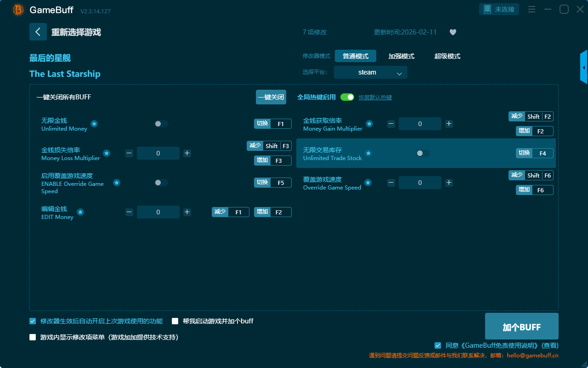Select the 超级模式 mode tab
The image size is (588, 368).
447,56
